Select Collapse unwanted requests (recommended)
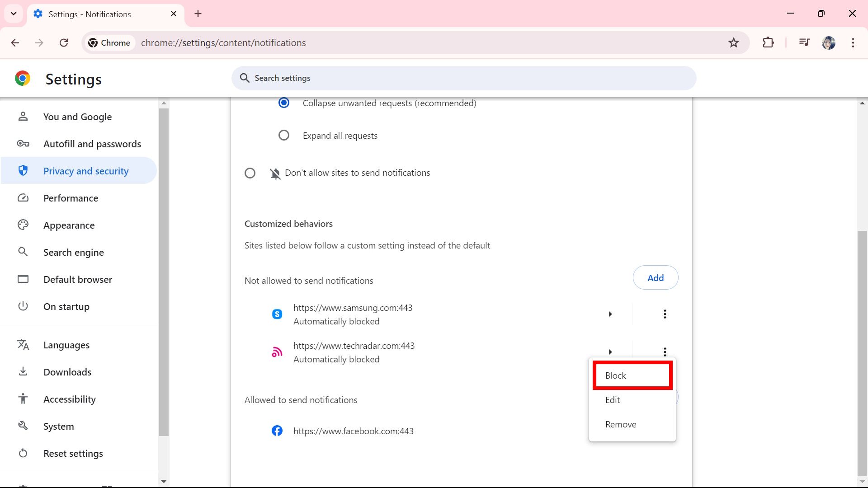The height and width of the screenshot is (488, 868). (x=284, y=103)
